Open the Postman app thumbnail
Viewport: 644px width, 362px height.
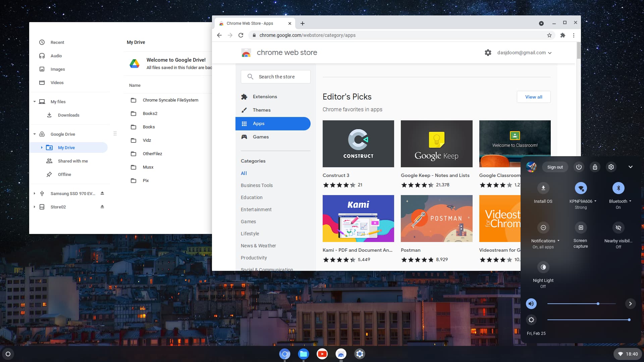coord(436,219)
